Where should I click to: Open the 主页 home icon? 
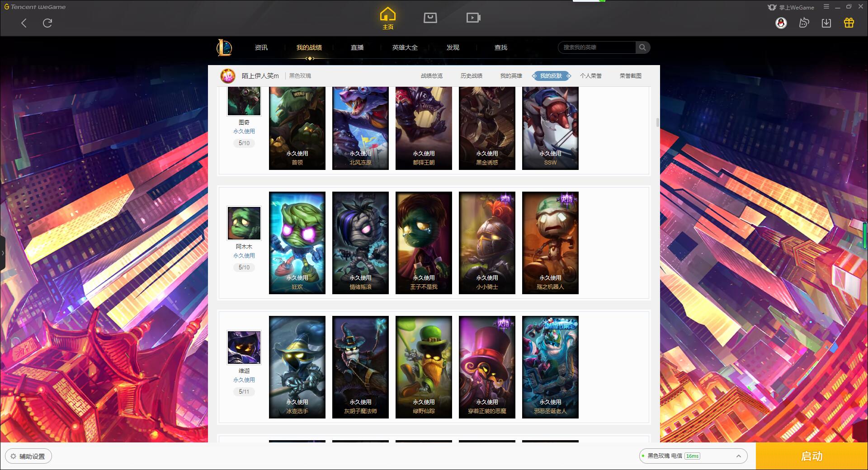pos(388,19)
